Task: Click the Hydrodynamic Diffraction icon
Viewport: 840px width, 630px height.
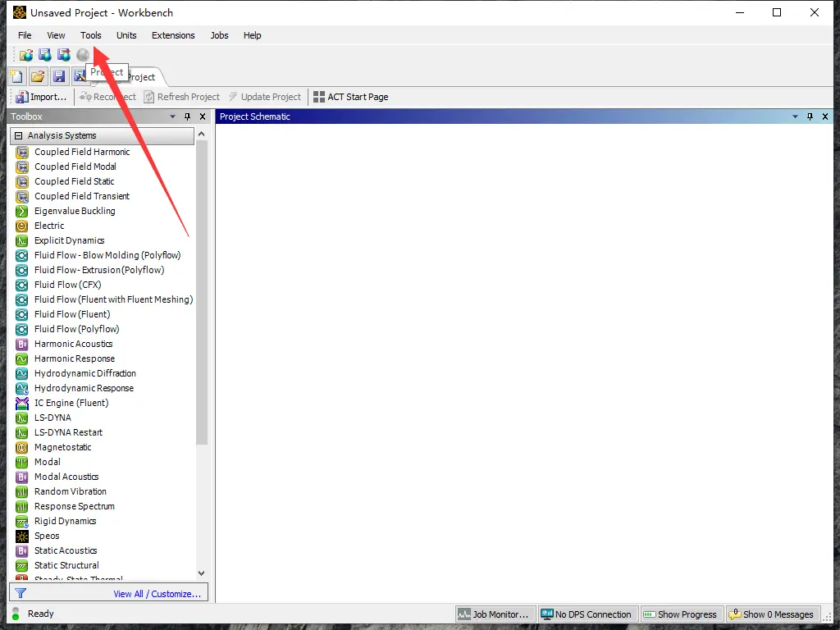Action: [x=22, y=373]
